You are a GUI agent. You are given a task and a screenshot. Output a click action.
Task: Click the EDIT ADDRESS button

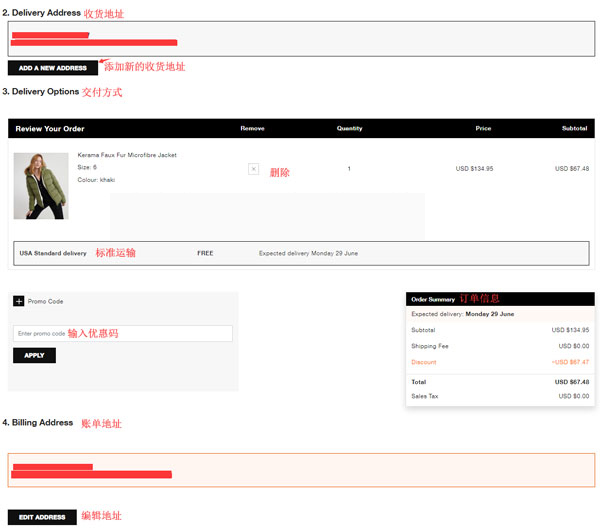click(42, 517)
